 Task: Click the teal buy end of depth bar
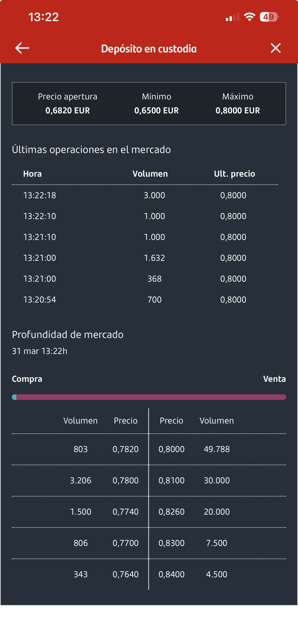(x=14, y=397)
